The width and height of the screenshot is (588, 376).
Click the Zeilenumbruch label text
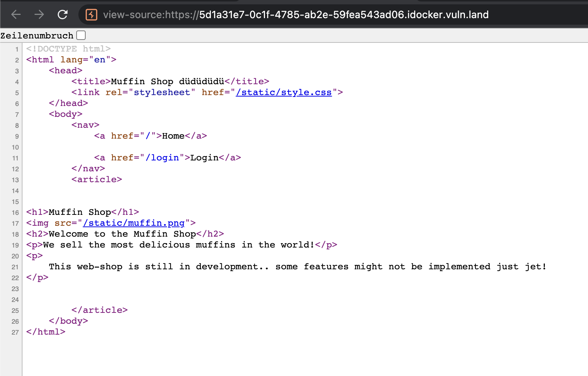coord(37,36)
